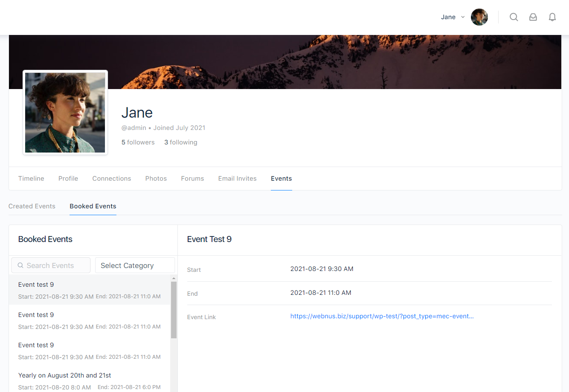Click the booked events list scrollbar
The image size is (569, 392).
click(x=174, y=310)
